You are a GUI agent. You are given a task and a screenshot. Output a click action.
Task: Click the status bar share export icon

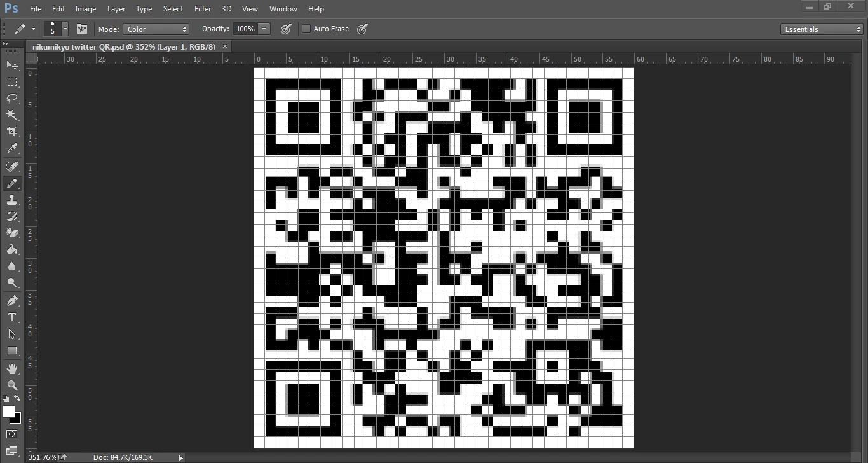(x=63, y=457)
